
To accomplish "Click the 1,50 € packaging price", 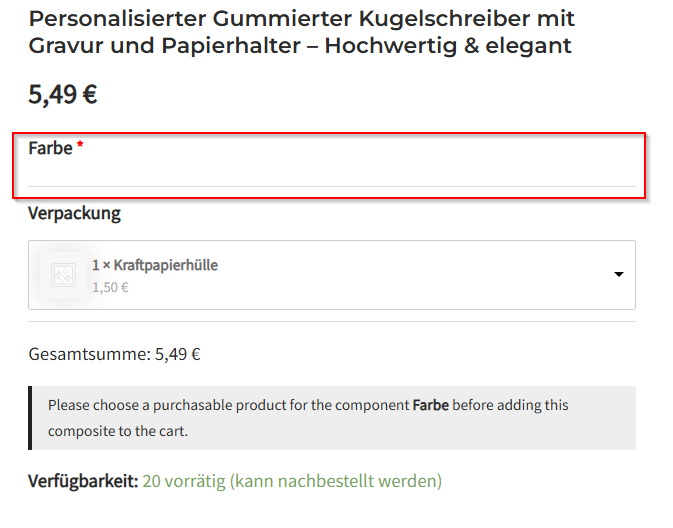I will [x=110, y=287].
